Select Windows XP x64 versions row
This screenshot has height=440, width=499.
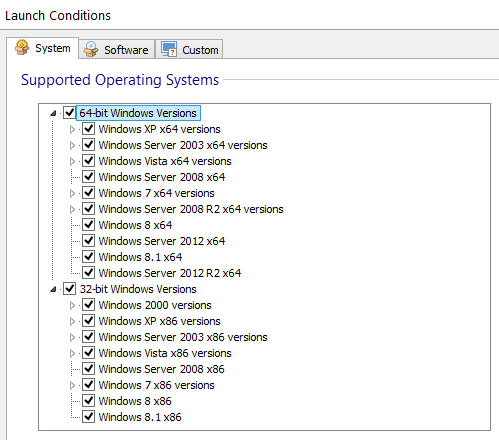tap(160, 129)
